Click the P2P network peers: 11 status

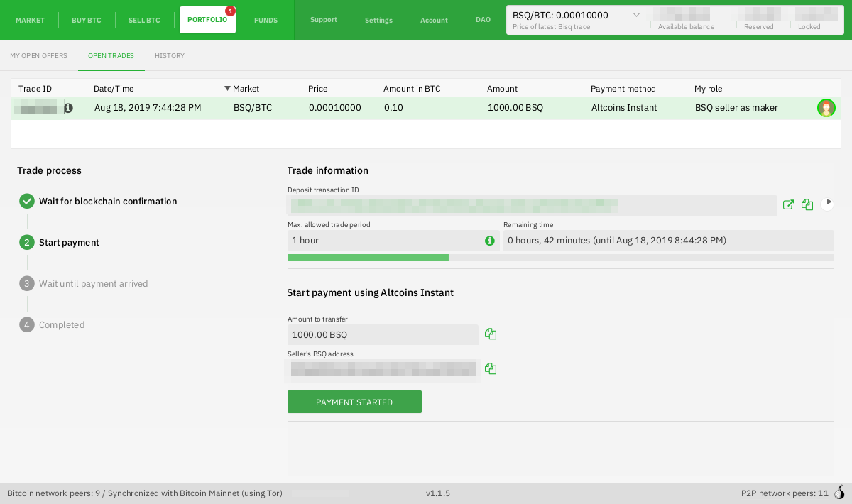click(x=785, y=493)
